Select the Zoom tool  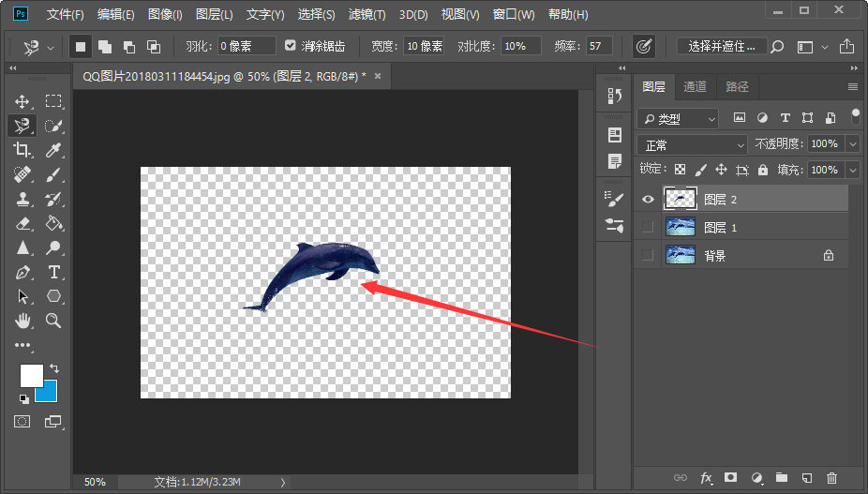(53, 321)
